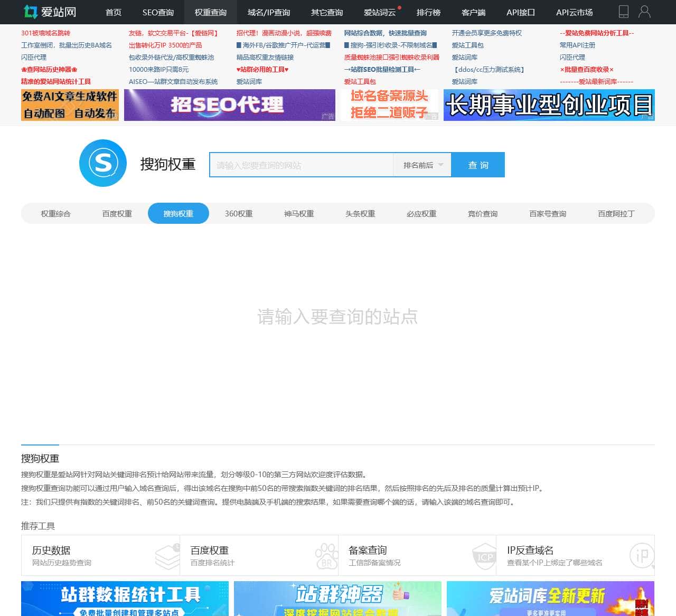Open the 其它查询 menu
The height and width of the screenshot is (616, 676).
coord(327,12)
